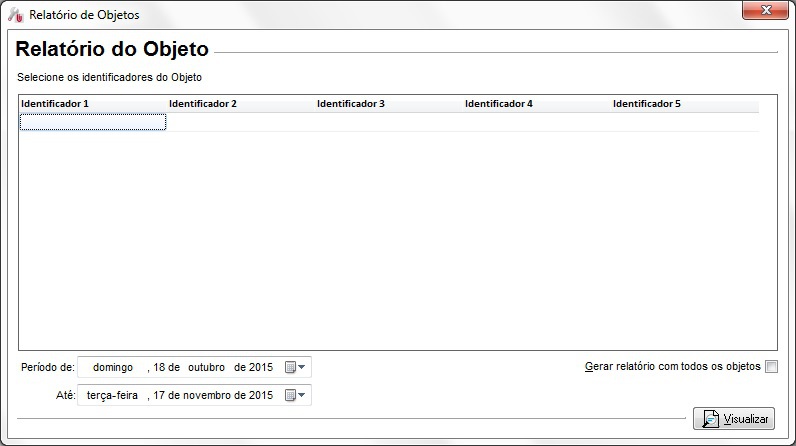Select day 17 in the Até field

coord(160,395)
